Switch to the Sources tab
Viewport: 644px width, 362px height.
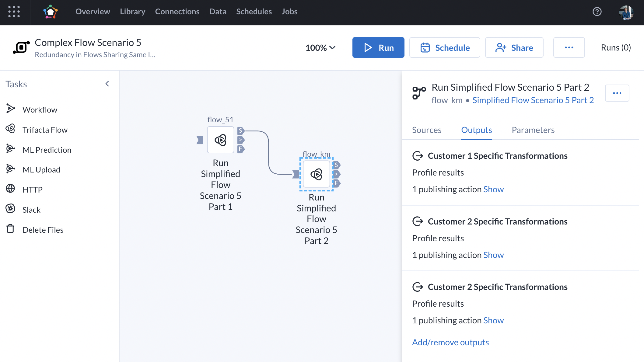(x=426, y=130)
